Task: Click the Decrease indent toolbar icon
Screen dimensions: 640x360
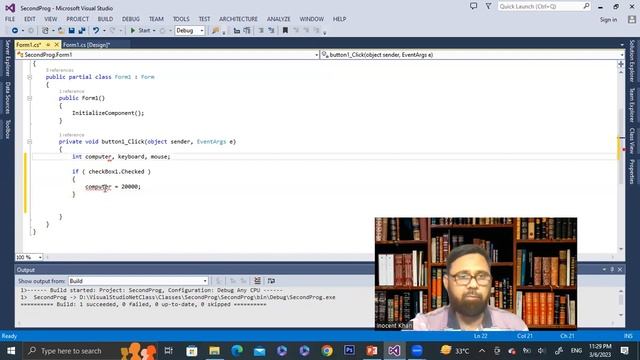Action: (261, 31)
